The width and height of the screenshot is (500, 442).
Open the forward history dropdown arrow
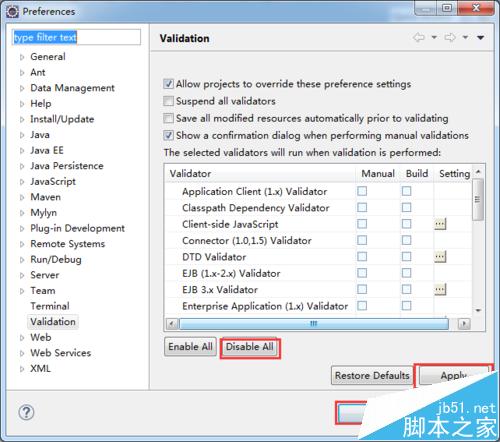(x=465, y=37)
